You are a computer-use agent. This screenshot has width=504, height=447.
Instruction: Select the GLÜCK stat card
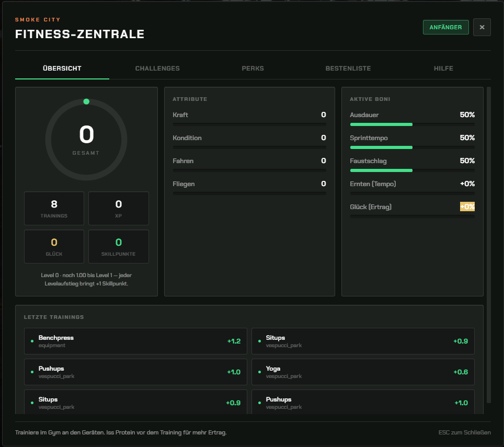click(54, 246)
